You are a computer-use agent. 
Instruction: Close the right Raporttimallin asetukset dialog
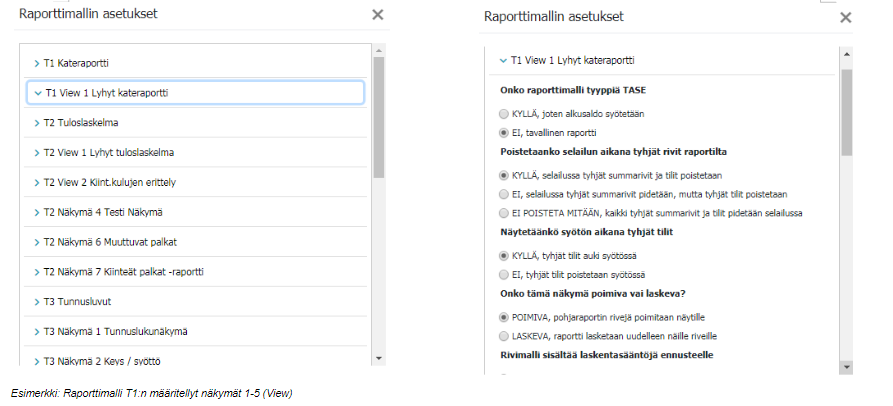pyautogui.click(x=846, y=18)
